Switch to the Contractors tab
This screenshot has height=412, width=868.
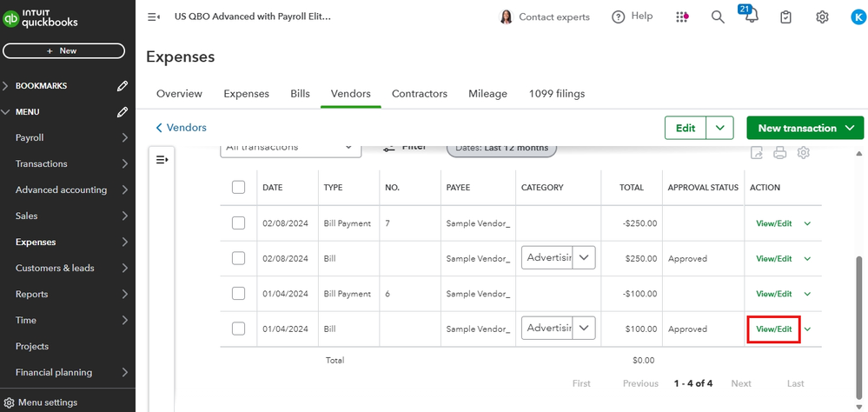tap(419, 94)
